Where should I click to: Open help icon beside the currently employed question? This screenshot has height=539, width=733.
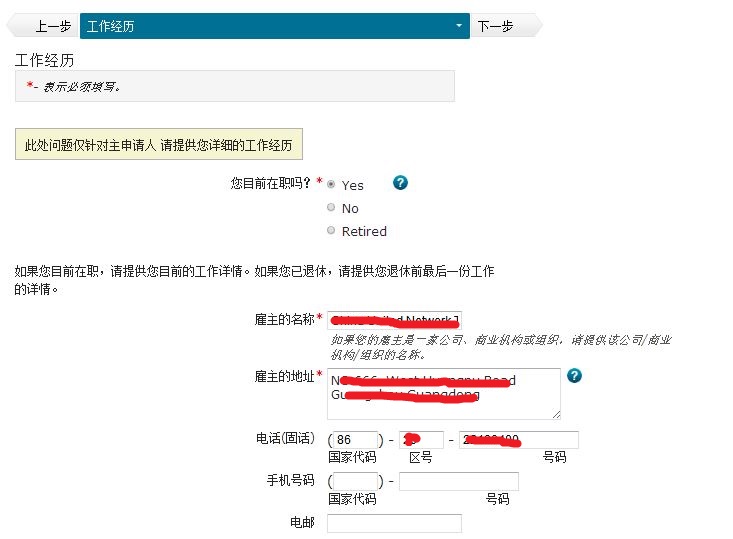pos(400,183)
